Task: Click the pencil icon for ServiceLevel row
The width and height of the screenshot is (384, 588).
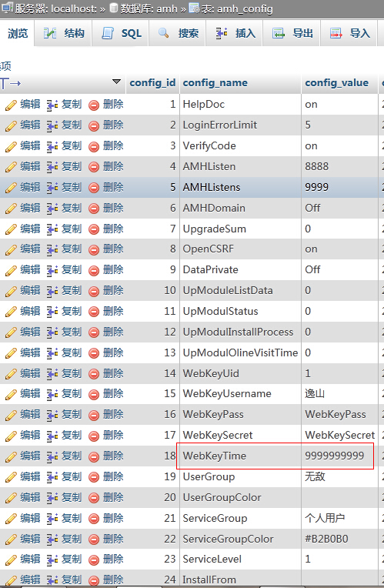Action: [11, 560]
